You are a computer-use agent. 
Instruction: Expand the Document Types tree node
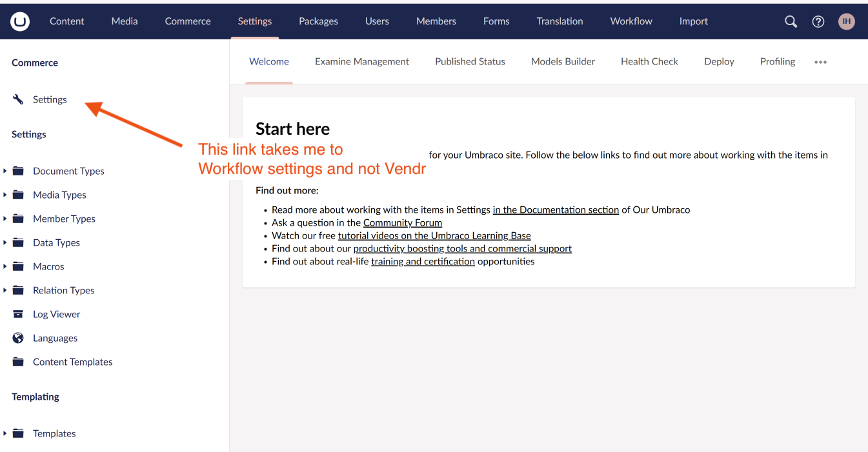(x=5, y=171)
